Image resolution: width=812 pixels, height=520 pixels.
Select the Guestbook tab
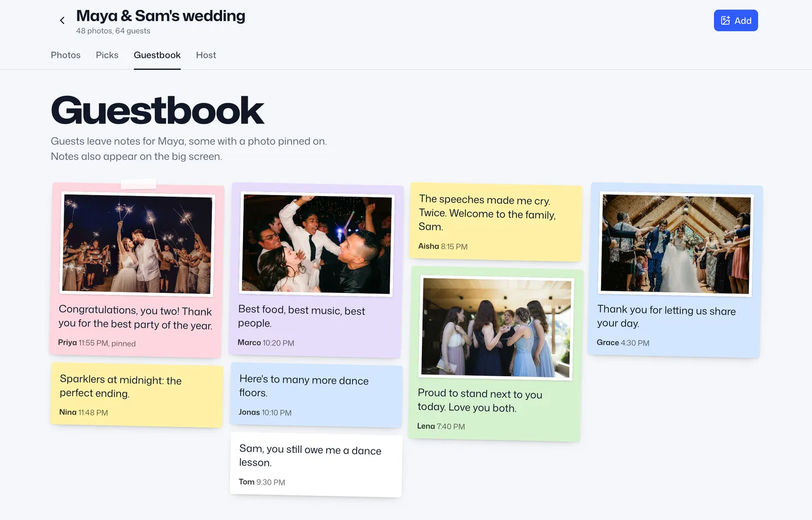[157, 55]
